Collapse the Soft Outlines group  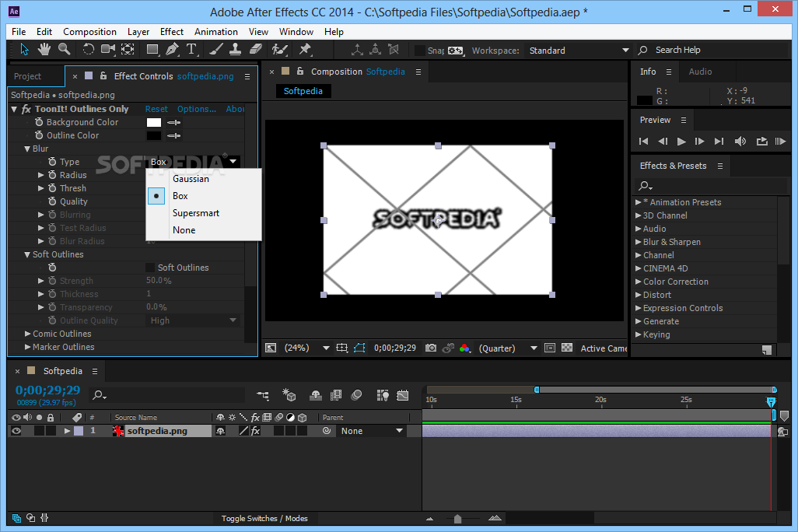[27, 254]
